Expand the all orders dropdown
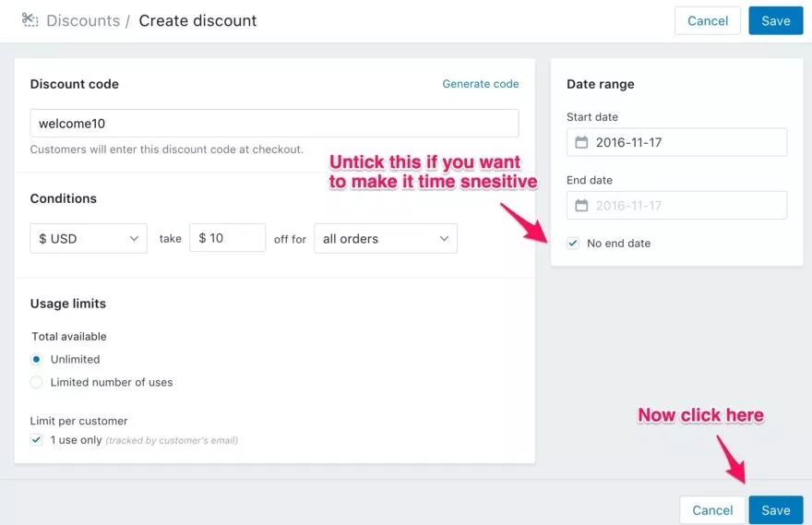 click(385, 238)
